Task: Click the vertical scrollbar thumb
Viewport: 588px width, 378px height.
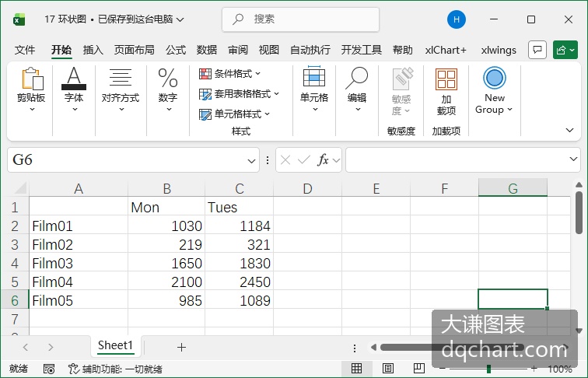Action: point(579,212)
